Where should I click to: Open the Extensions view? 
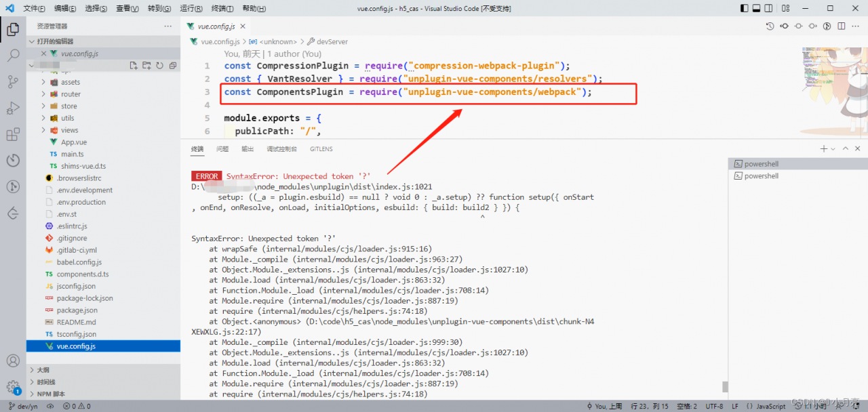click(13, 134)
